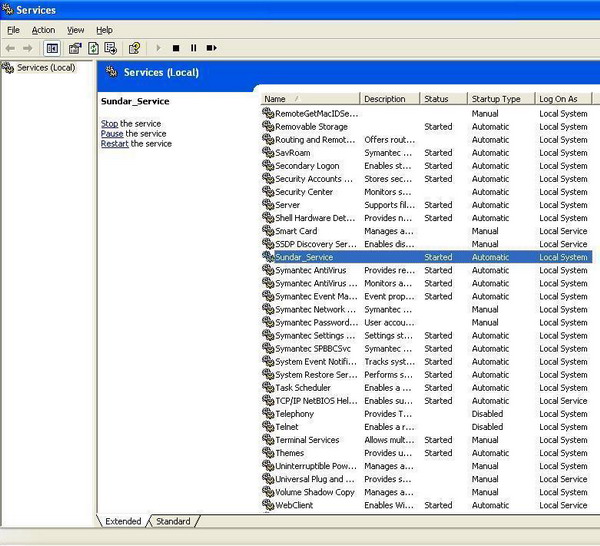The image size is (600, 546).
Task: Select the Universal Plug and ... service
Action: (315, 479)
